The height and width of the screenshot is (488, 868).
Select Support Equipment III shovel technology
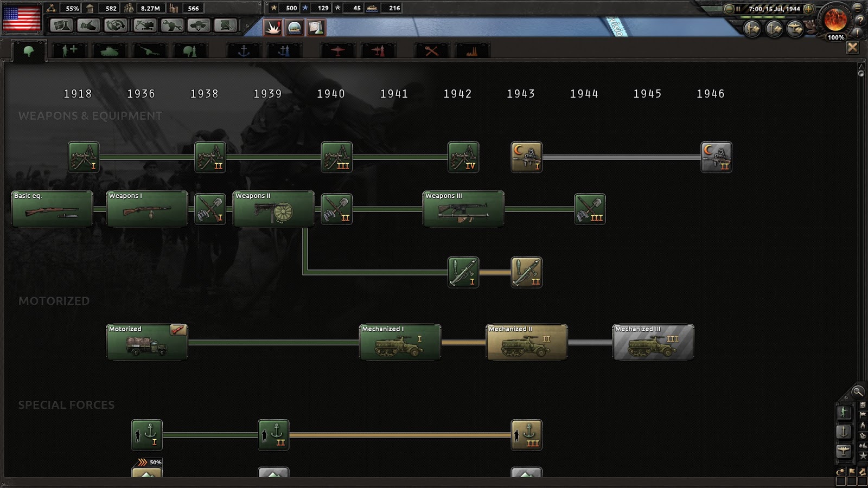click(590, 209)
